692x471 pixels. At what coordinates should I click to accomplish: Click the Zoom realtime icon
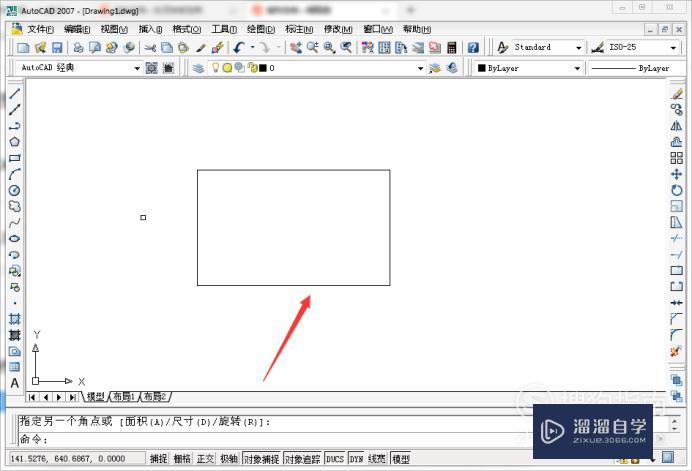click(x=312, y=47)
